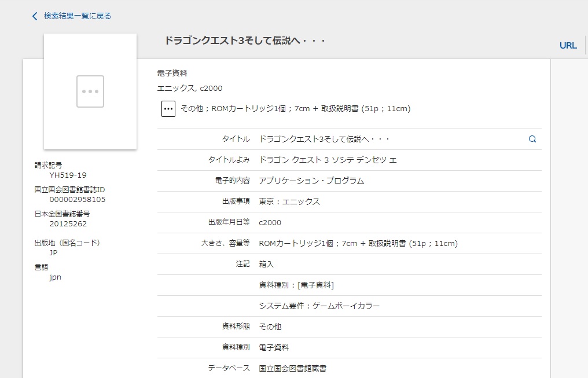Click the country code value JP
The height and width of the screenshot is (378, 588).
pos(54,252)
